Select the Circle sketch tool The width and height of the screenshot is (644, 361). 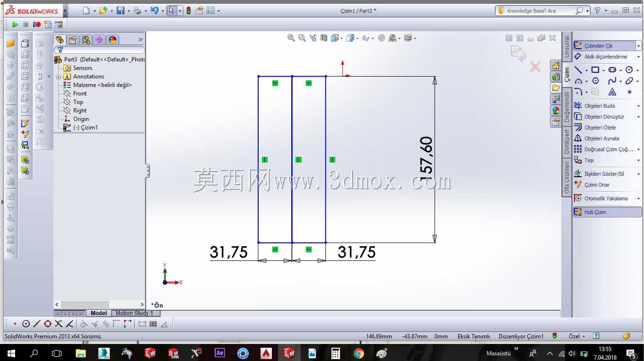[x=629, y=70]
